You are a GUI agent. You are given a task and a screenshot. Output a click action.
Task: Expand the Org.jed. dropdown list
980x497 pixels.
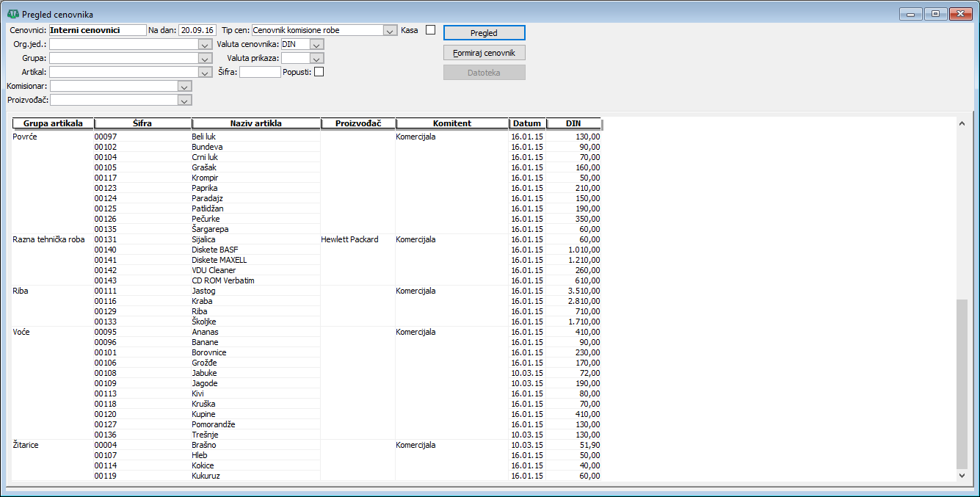[x=206, y=45]
